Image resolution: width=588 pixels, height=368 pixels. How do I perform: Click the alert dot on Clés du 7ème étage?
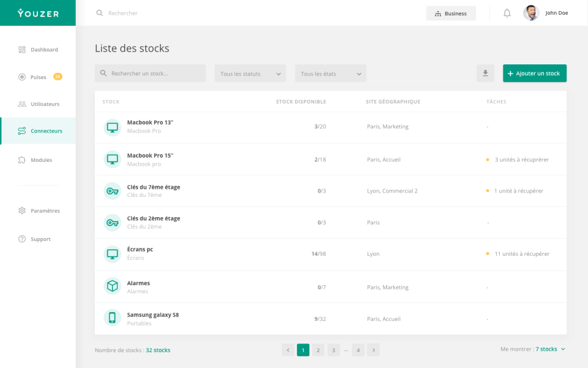pyautogui.click(x=487, y=191)
